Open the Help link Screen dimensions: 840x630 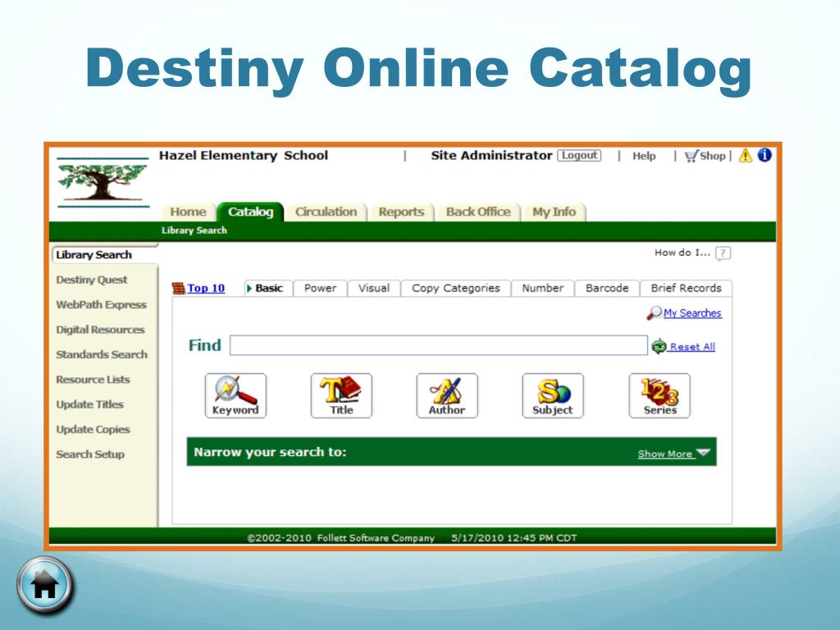click(644, 156)
